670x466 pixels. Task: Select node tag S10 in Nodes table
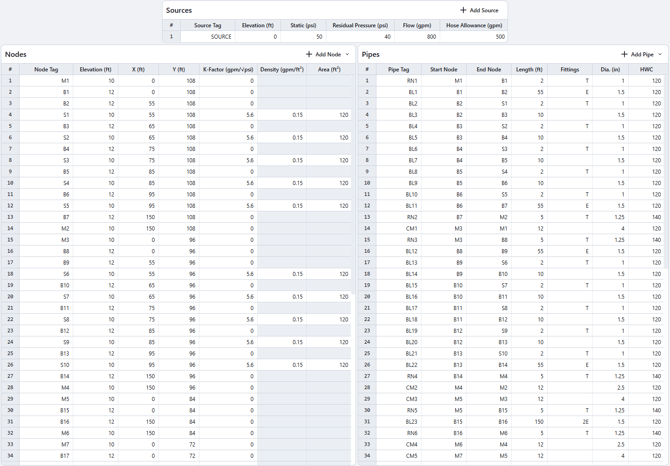pyautogui.click(x=46, y=365)
